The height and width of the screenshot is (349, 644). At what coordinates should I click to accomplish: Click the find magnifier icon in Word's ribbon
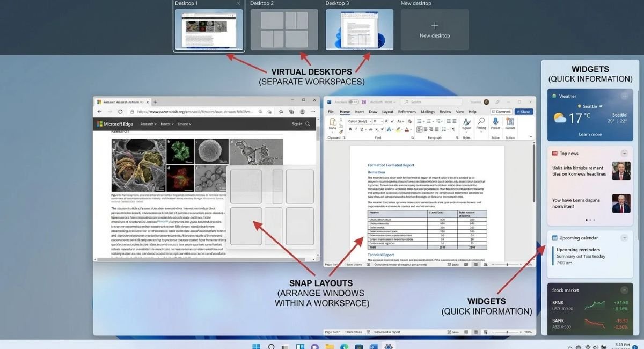481,121
